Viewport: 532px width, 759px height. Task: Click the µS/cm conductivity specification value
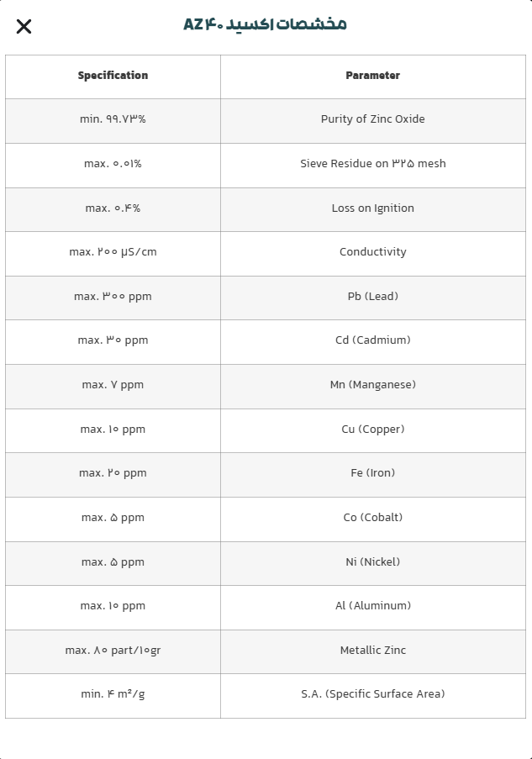coord(113,252)
